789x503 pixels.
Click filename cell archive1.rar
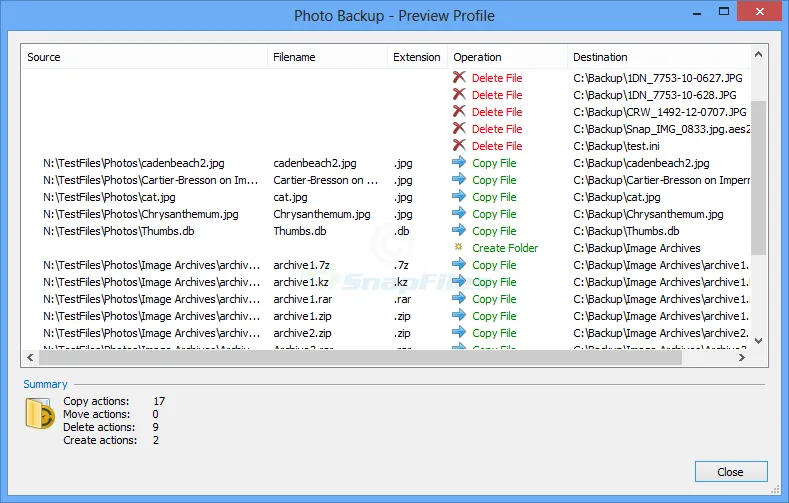(x=303, y=299)
